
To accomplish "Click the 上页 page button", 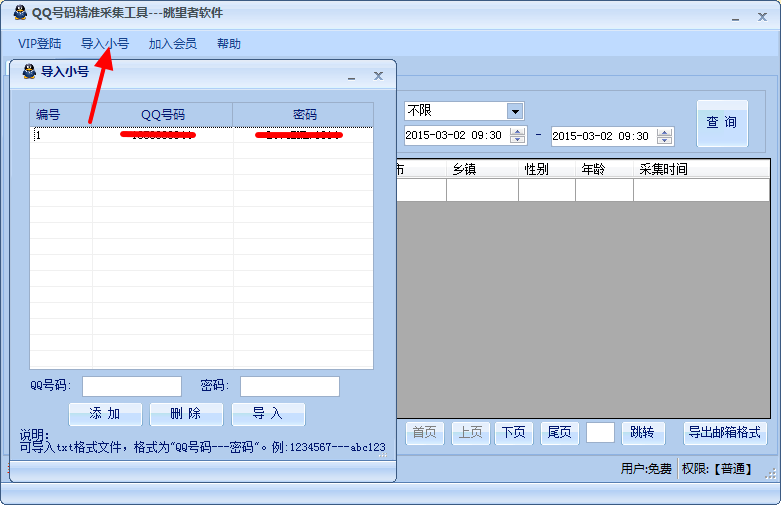I will pyautogui.click(x=471, y=433).
